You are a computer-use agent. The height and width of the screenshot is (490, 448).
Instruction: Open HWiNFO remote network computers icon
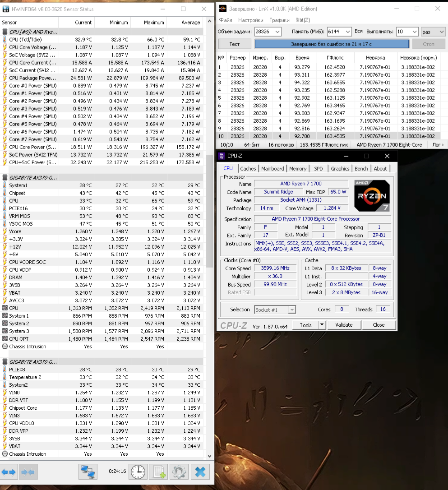pyautogui.click(x=88, y=472)
